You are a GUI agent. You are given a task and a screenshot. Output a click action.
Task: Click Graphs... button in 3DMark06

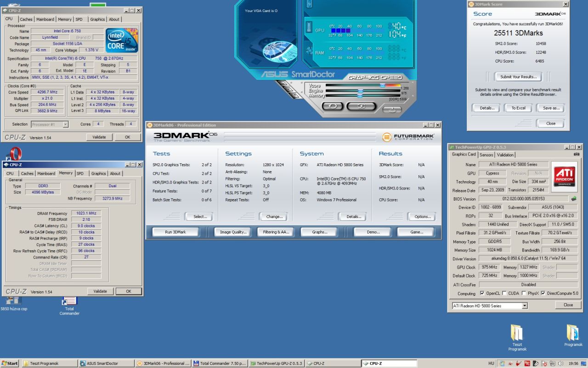(x=319, y=232)
